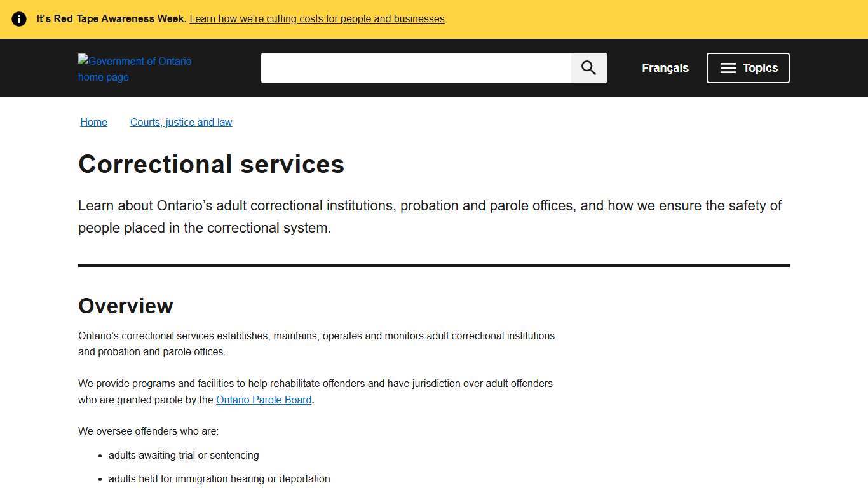The image size is (868, 488).
Task: Click the information icon in the yellow banner
Action: (18, 18)
